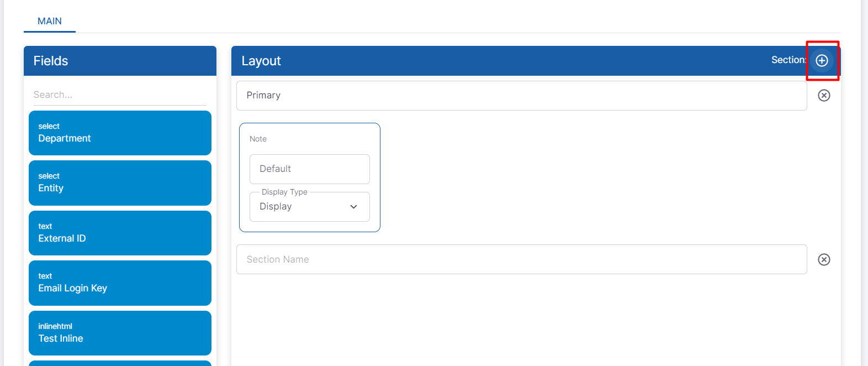
Task: Click the Default input in Note card
Action: 309,169
